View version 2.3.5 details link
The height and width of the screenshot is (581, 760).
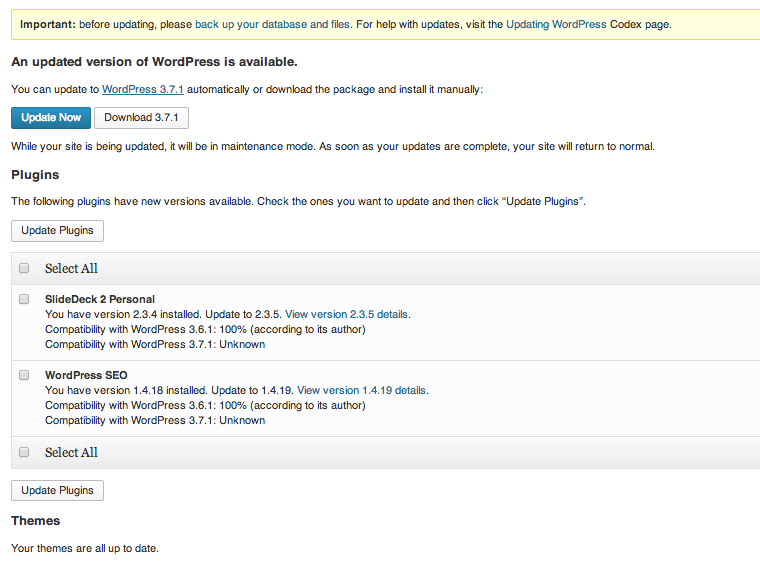pos(346,314)
